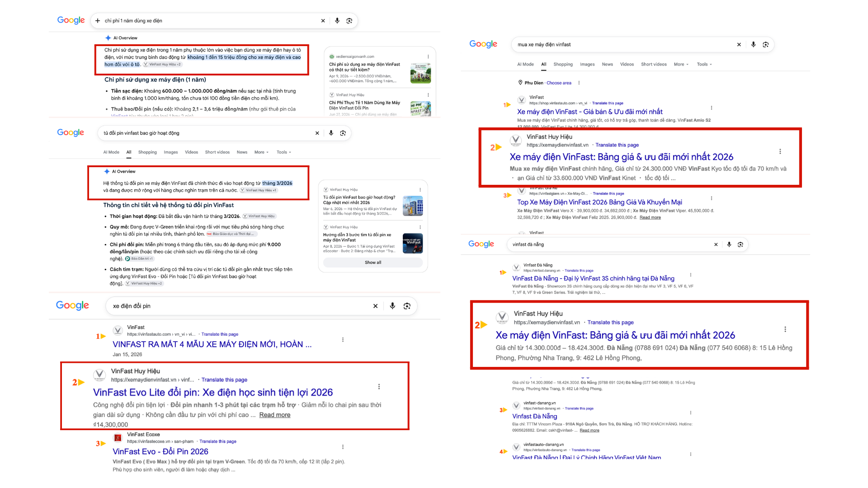Open three-dot menu of 'VINFAST RA MẮT 4 MẪU' result
This screenshot has height=488, width=868.
343,340
